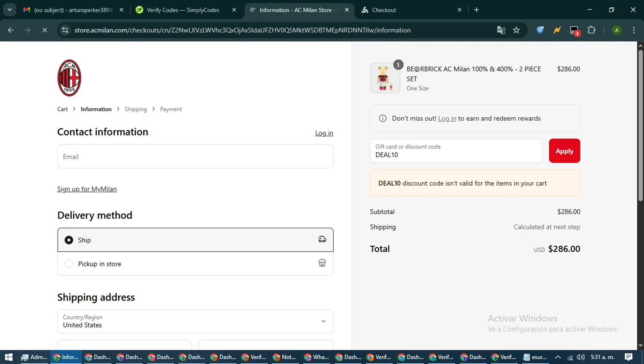
Task: Switch to Wha... Chrome taskbar window
Action: (316, 357)
